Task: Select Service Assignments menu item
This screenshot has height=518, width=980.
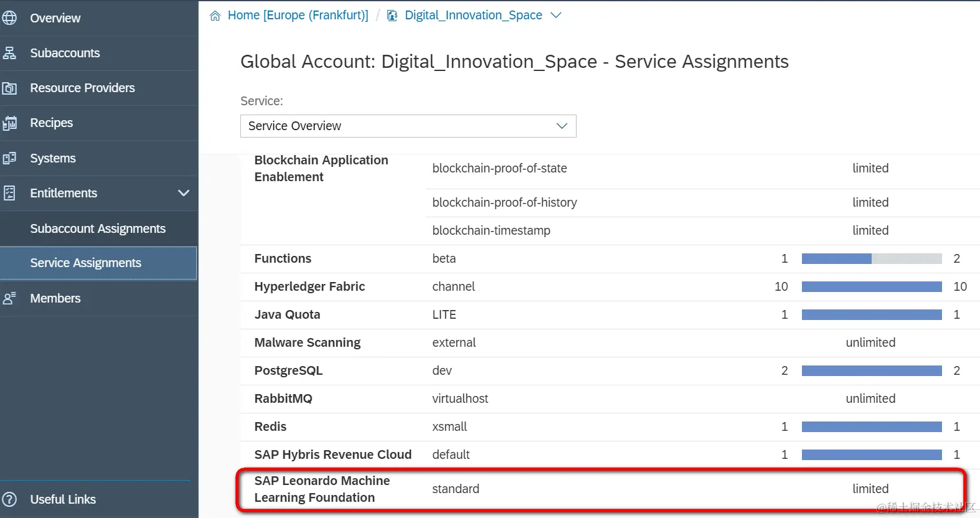Action: (86, 263)
